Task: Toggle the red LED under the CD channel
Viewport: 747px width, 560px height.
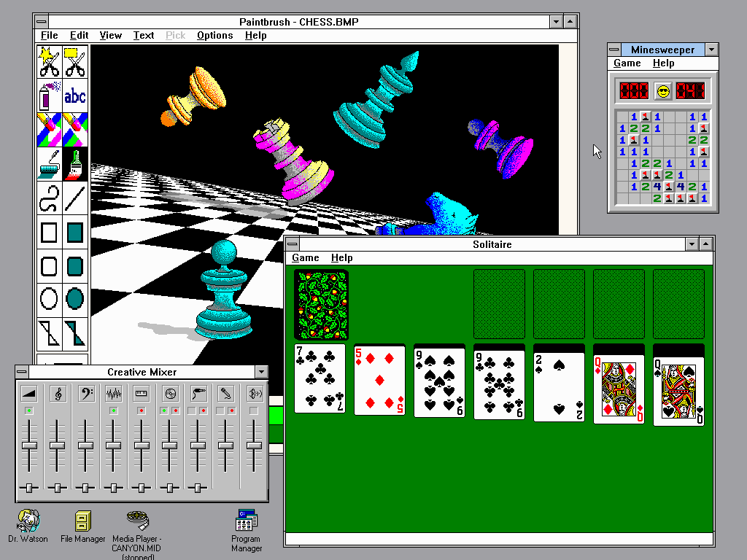Action: point(175,411)
